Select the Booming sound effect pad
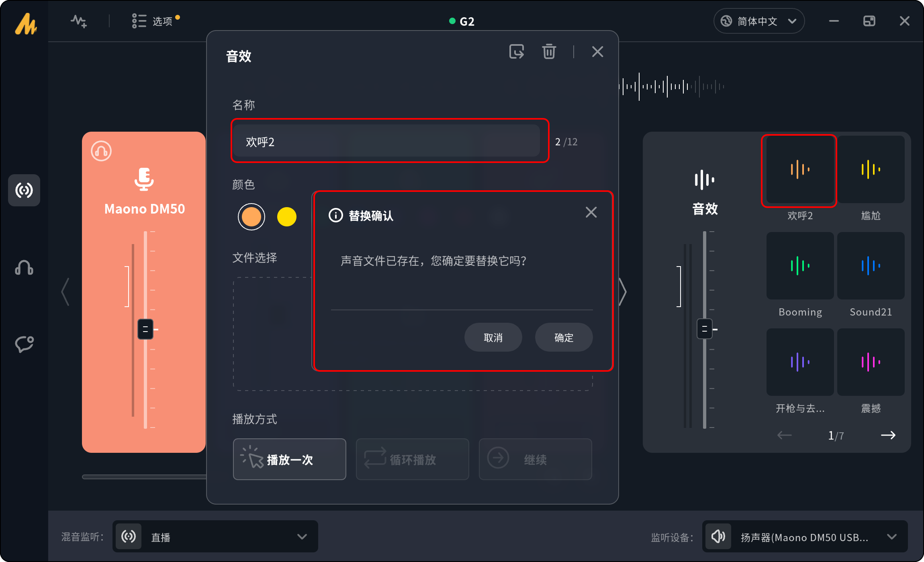Image resolution: width=924 pixels, height=562 pixels. (800, 266)
